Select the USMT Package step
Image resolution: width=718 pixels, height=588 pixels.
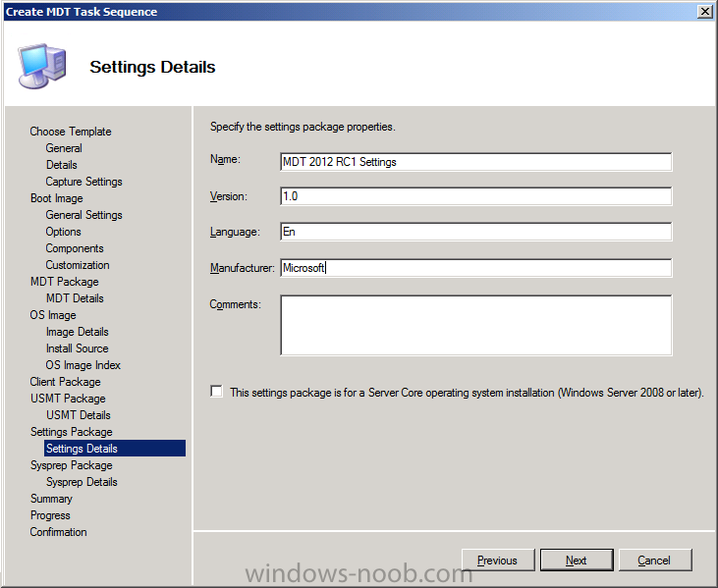click(68, 399)
